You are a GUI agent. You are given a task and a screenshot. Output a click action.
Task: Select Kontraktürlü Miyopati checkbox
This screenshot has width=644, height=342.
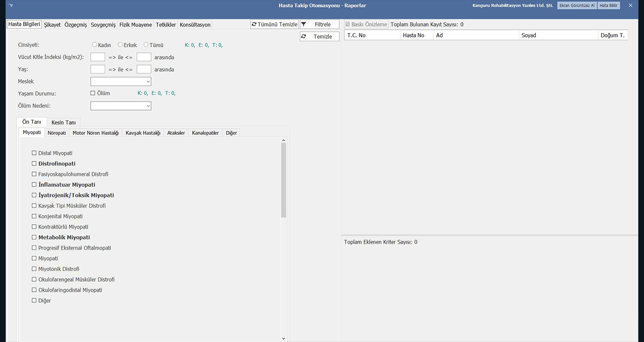point(34,227)
